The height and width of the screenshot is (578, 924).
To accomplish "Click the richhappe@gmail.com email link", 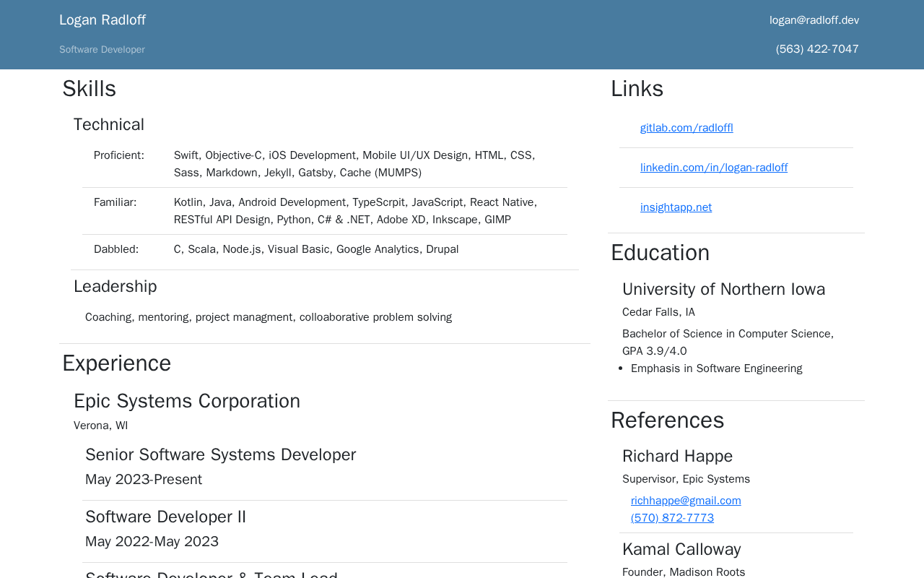I will [685, 501].
